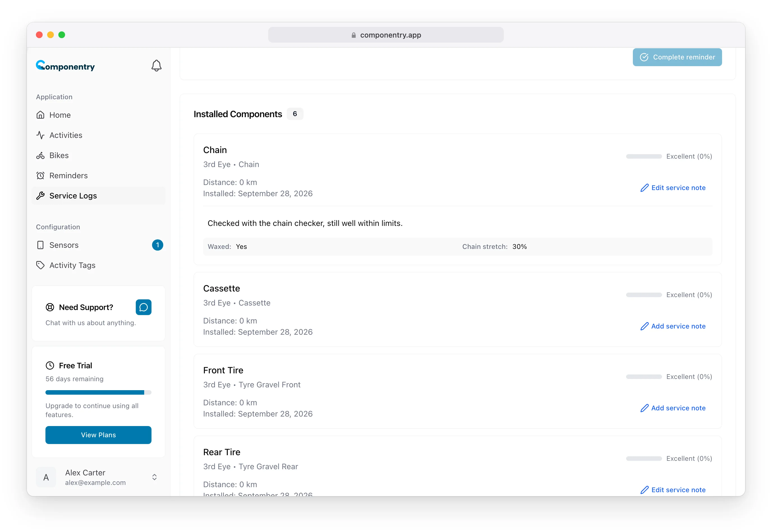Click pencil icon for Rear Tire service note
The width and height of the screenshot is (772, 532).
click(645, 490)
